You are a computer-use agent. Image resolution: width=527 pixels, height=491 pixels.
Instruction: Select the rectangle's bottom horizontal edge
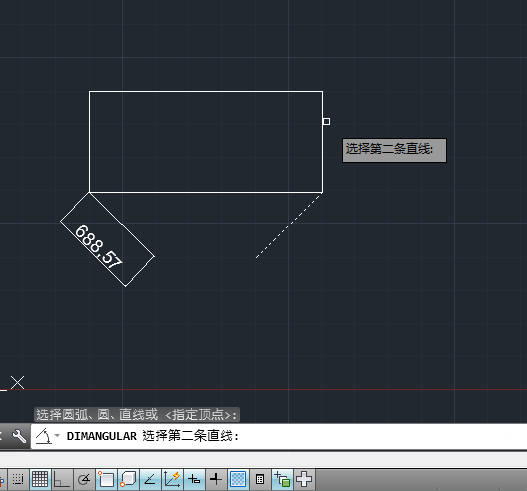(x=206, y=193)
